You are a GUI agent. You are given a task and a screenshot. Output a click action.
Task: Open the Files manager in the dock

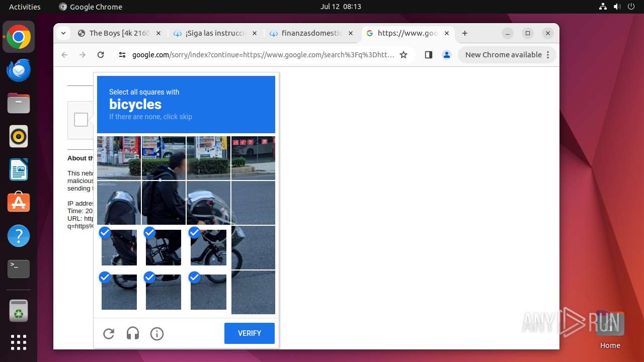[x=19, y=103]
